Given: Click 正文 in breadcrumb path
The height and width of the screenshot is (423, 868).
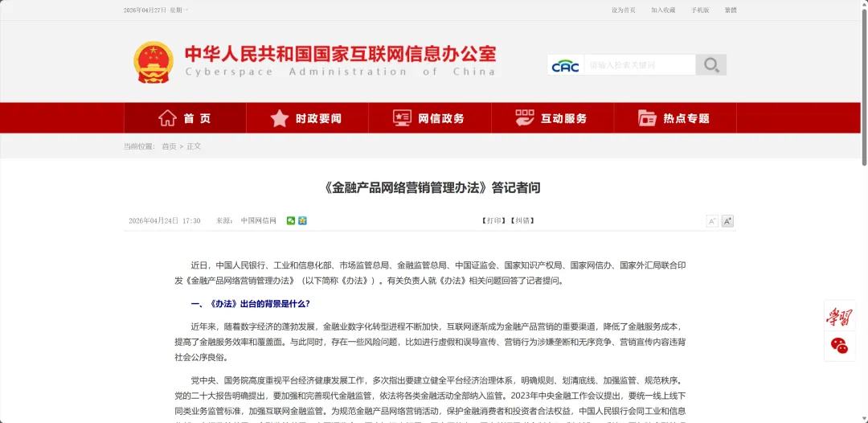Looking at the screenshot, I should [194, 146].
